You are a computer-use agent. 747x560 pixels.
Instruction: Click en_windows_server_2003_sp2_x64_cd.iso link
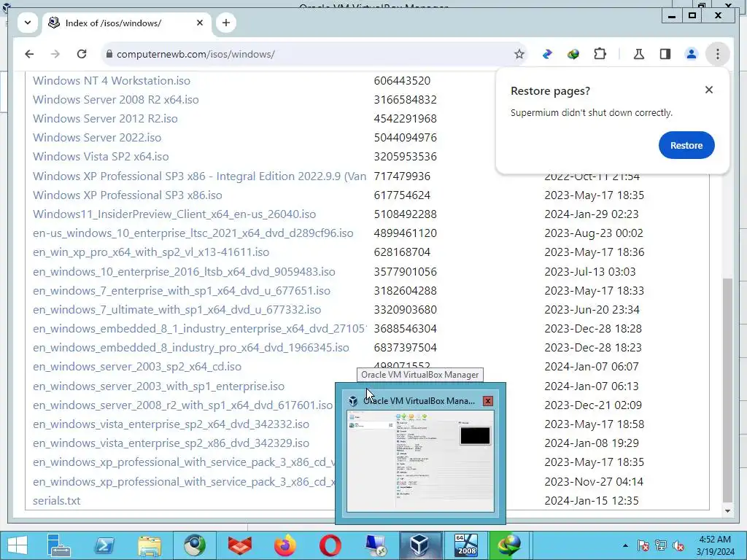137,367
